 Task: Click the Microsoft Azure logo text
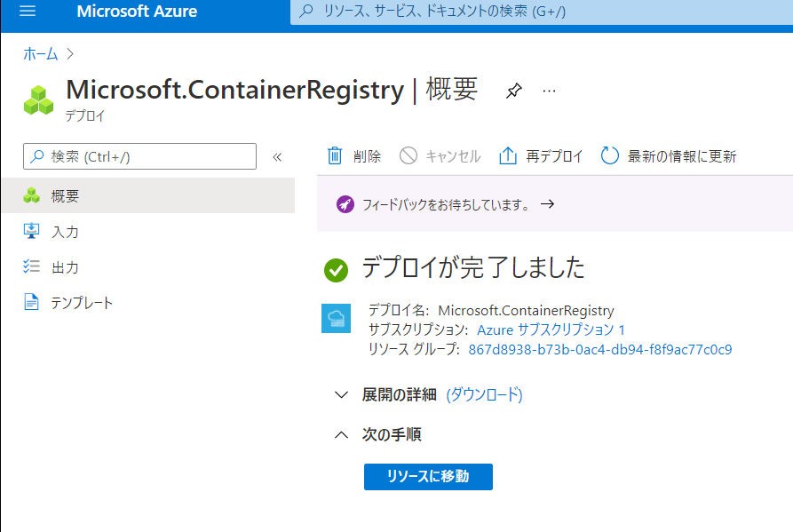tap(137, 12)
